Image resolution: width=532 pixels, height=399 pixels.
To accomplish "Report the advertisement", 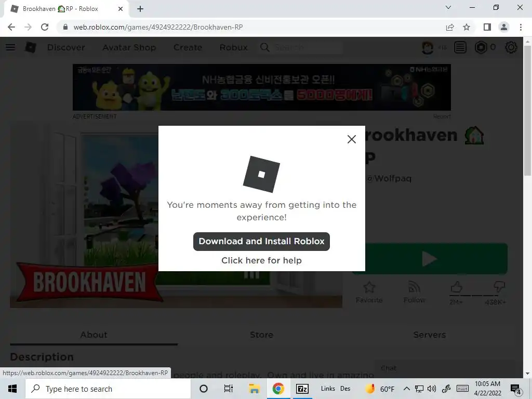I will click(x=442, y=116).
